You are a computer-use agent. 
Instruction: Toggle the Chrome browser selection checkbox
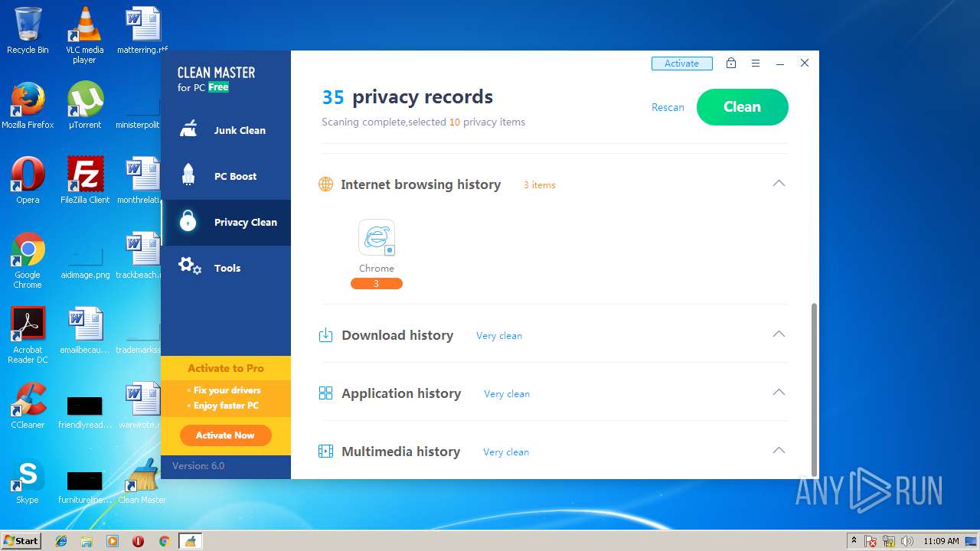390,250
